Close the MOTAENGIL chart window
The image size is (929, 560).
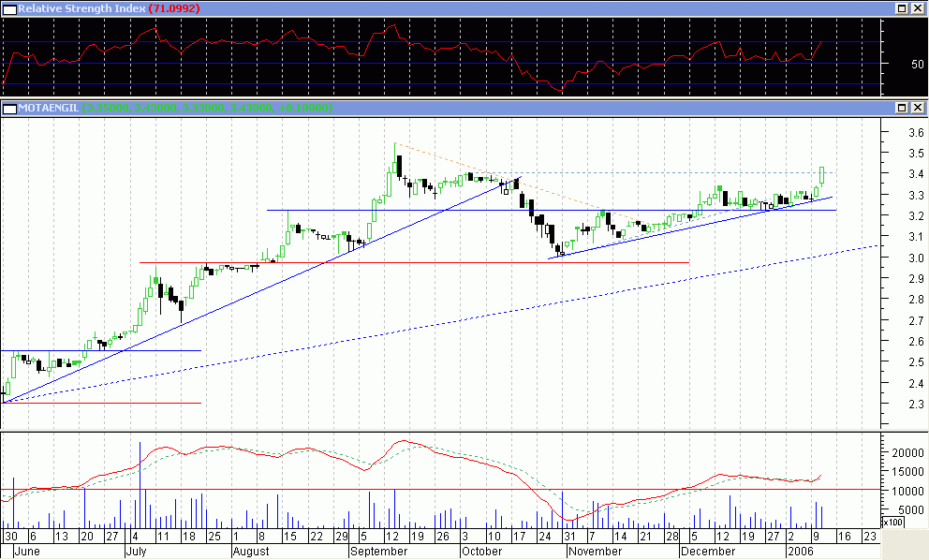pos(917,108)
